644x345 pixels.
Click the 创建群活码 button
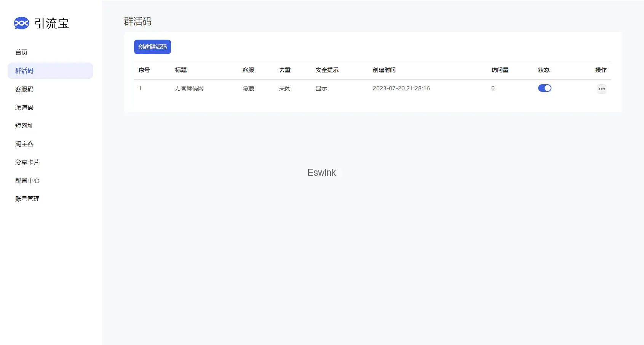[x=152, y=47]
